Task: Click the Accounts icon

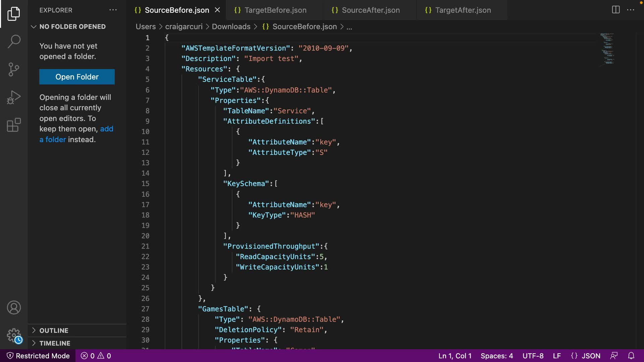Action: coord(14,307)
